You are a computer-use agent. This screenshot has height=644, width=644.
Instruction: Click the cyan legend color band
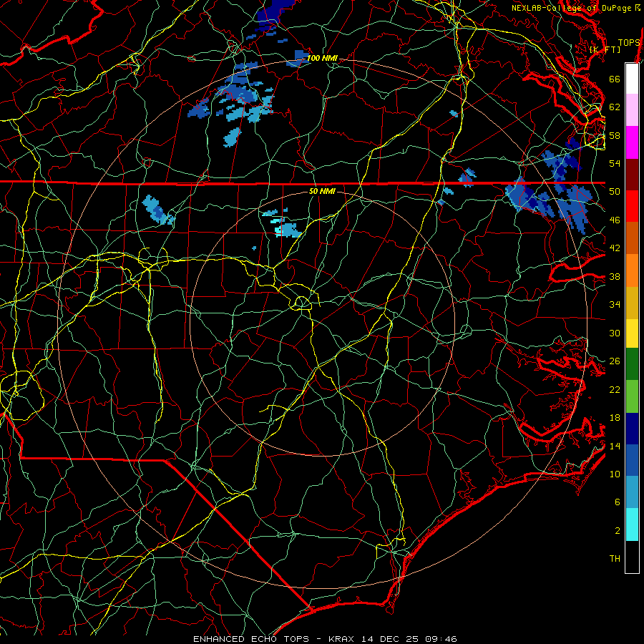(632, 525)
